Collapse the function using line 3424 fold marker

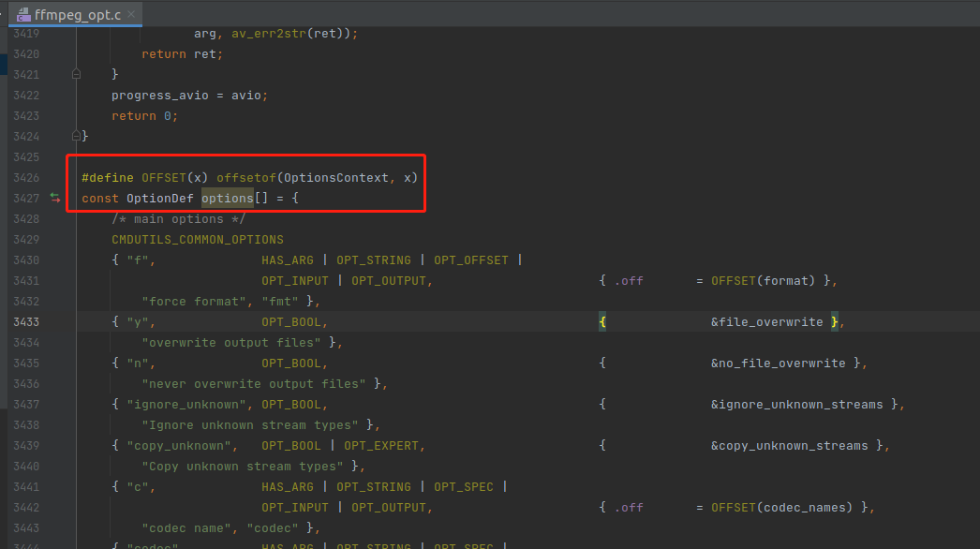pos(76,136)
